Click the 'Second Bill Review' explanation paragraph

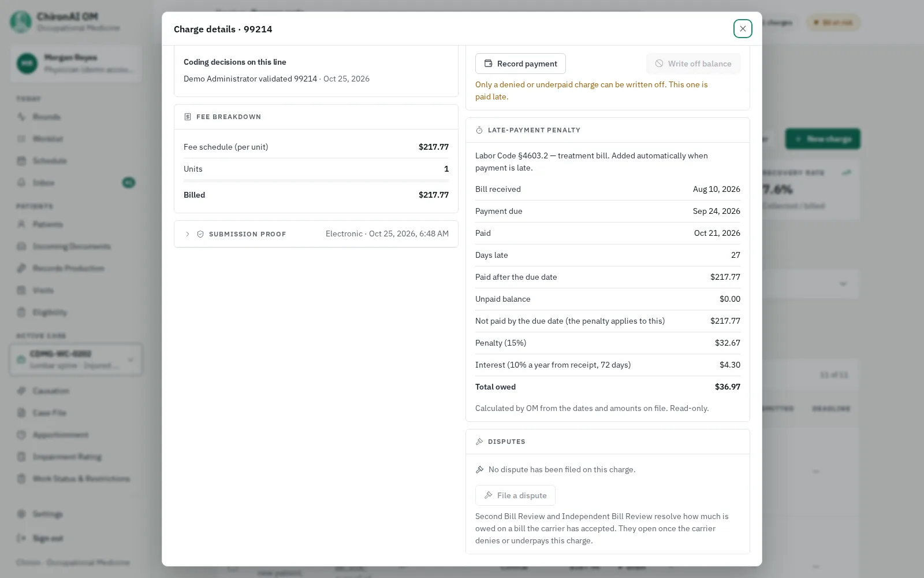[x=602, y=528]
